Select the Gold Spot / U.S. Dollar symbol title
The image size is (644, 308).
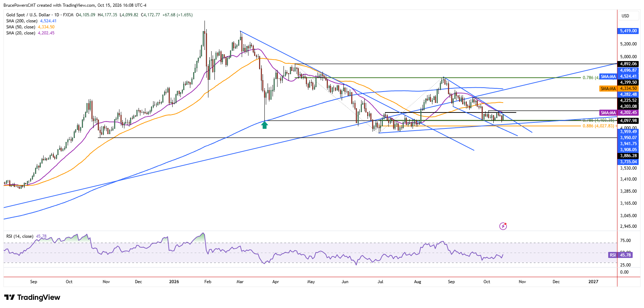click(28, 15)
